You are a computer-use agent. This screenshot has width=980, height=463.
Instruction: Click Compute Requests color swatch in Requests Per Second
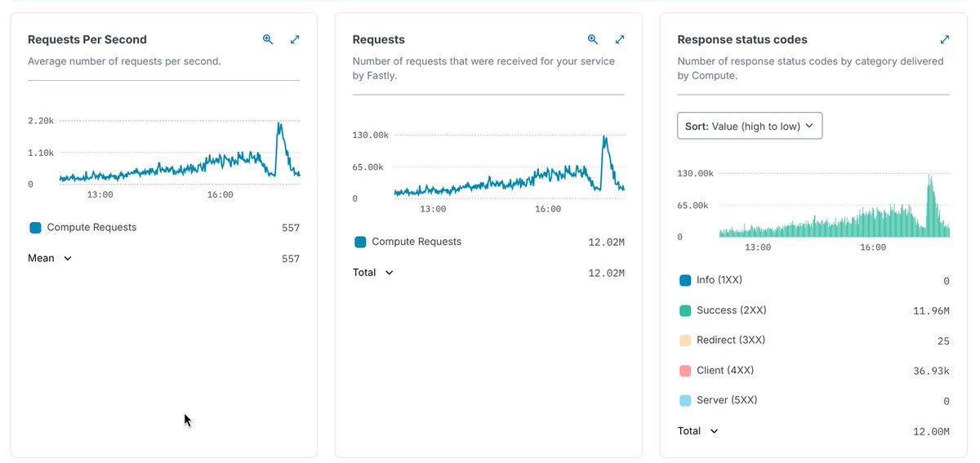pyautogui.click(x=35, y=228)
